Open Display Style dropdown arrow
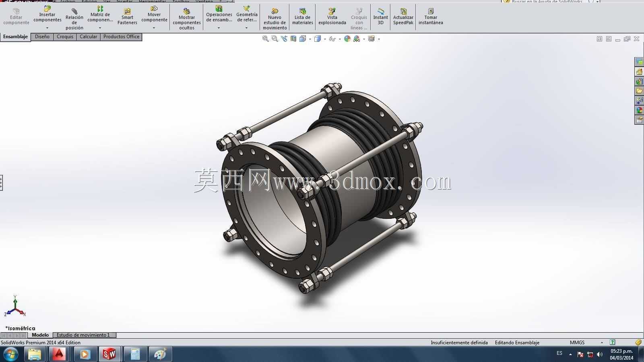Image resolution: width=644 pixels, height=362 pixels. tap(325, 39)
